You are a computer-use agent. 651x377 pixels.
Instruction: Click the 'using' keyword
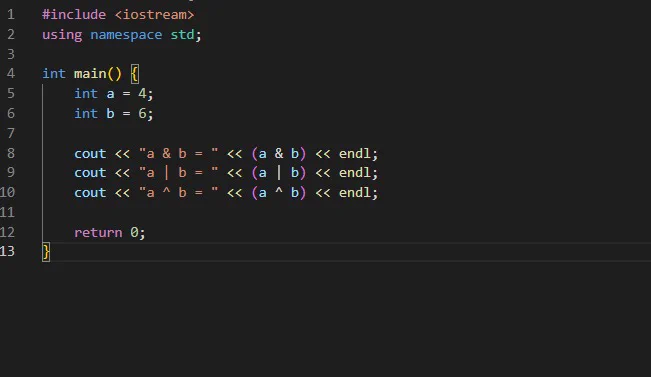(62, 34)
